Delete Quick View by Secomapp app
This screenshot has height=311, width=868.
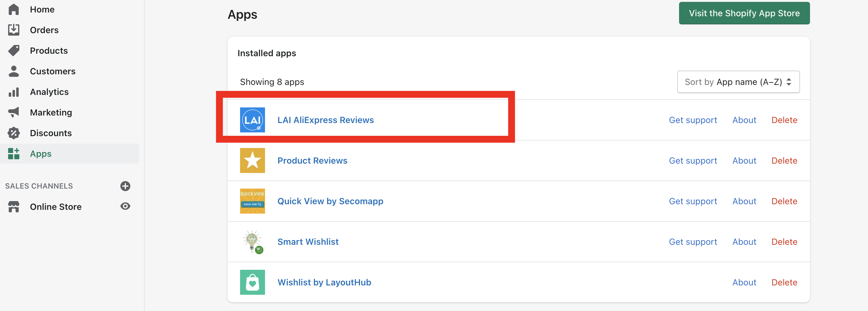[x=784, y=201]
